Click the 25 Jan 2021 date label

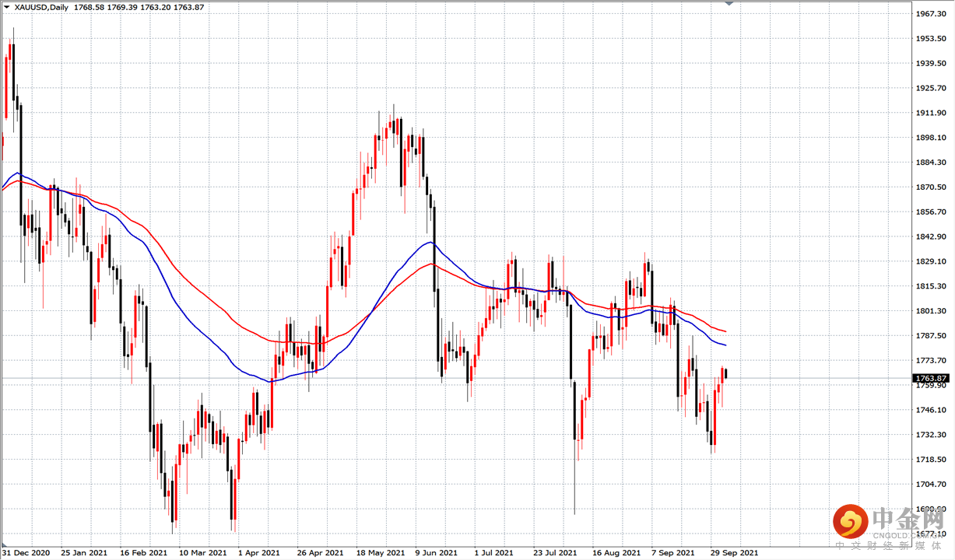point(84,553)
